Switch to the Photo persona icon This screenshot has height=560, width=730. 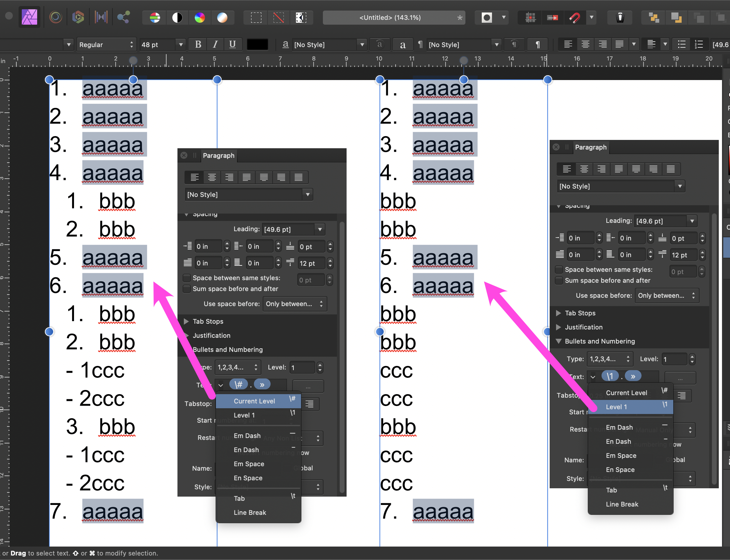[30, 17]
